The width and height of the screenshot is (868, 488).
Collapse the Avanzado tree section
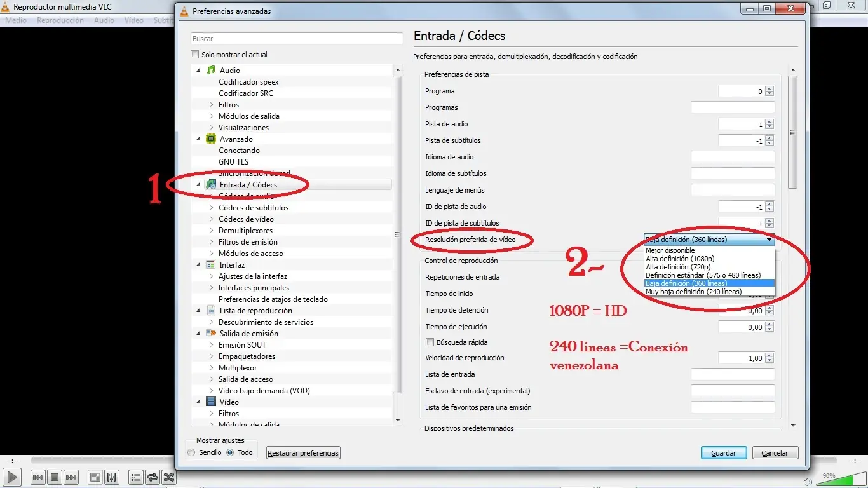click(x=199, y=139)
